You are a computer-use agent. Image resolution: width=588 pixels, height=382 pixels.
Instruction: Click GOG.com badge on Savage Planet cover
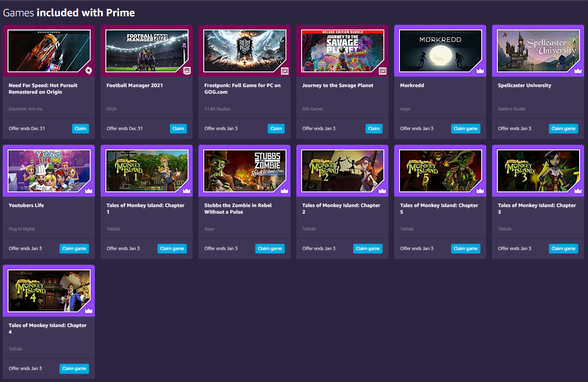[x=383, y=70]
